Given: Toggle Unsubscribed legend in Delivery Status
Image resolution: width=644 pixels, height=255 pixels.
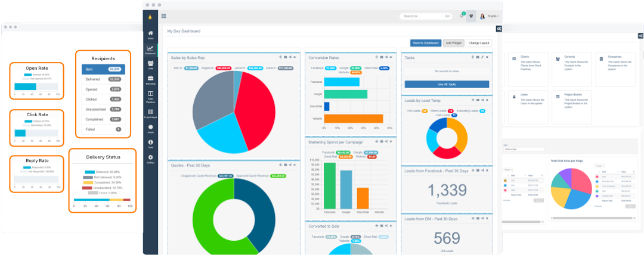Looking at the screenshot, I should [102, 188].
